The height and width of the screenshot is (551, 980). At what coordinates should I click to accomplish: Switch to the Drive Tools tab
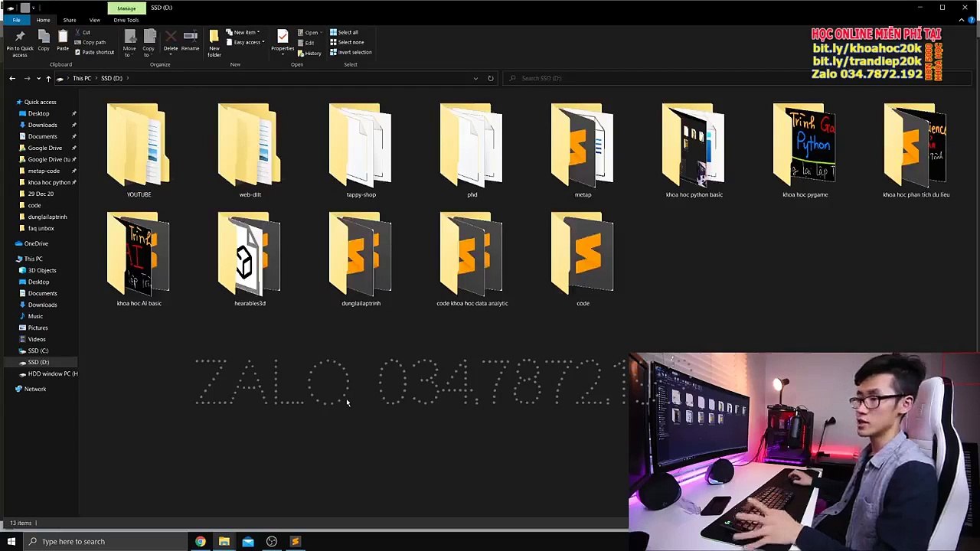[x=126, y=20]
